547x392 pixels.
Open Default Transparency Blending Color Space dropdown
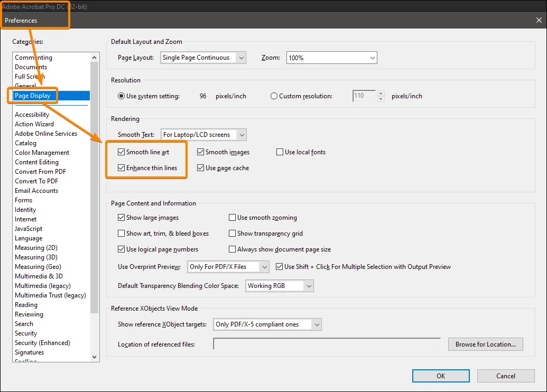click(280, 286)
